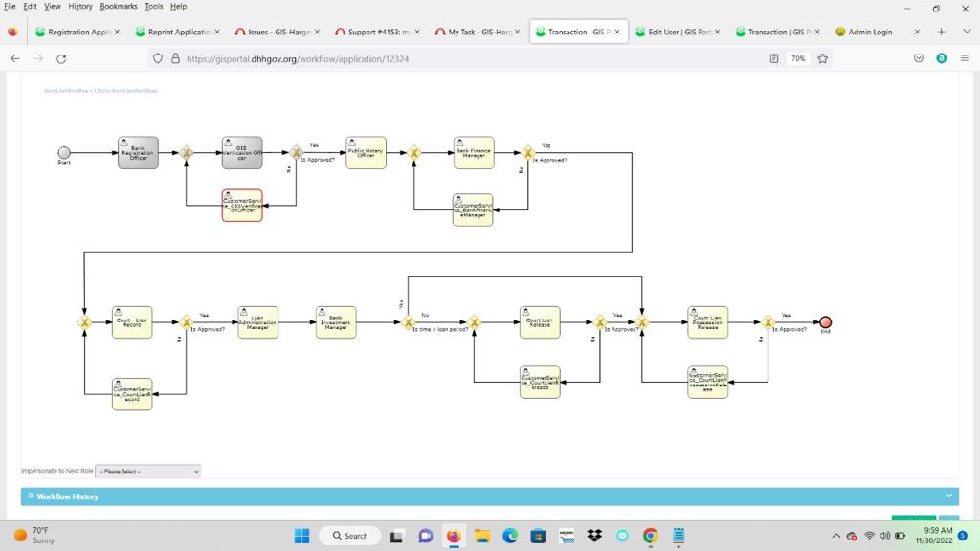
Task: Toggle reader view icon
Action: pos(773,58)
